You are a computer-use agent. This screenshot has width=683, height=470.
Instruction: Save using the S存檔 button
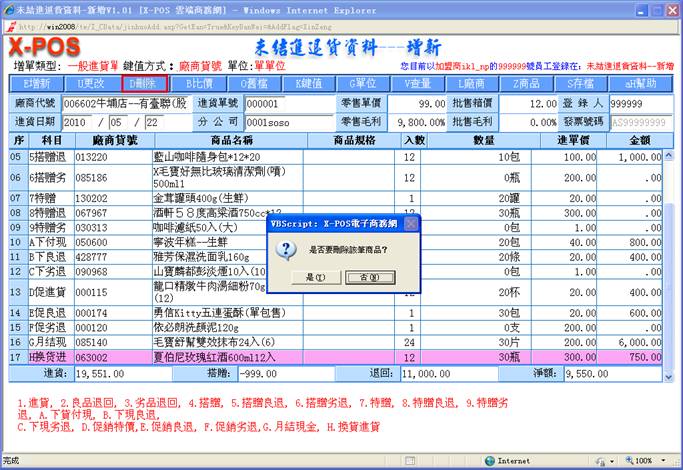580,83
